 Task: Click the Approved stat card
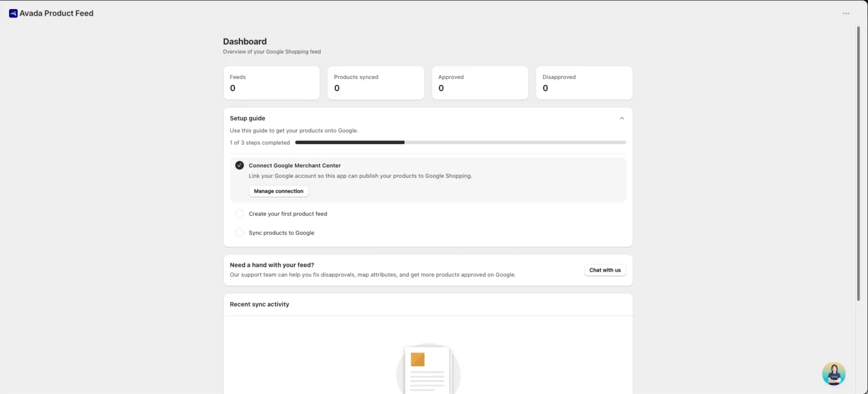click(480, 83)
